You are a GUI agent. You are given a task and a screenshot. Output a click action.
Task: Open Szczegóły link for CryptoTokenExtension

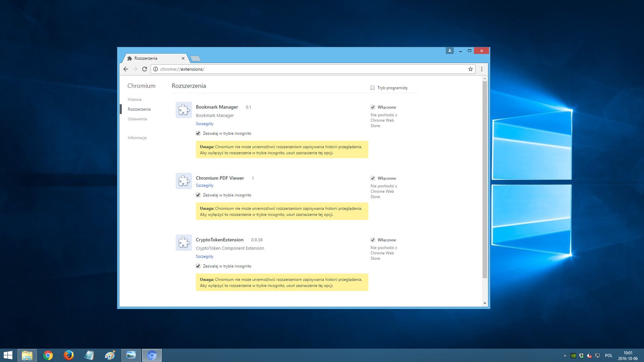tap(205, 257)
